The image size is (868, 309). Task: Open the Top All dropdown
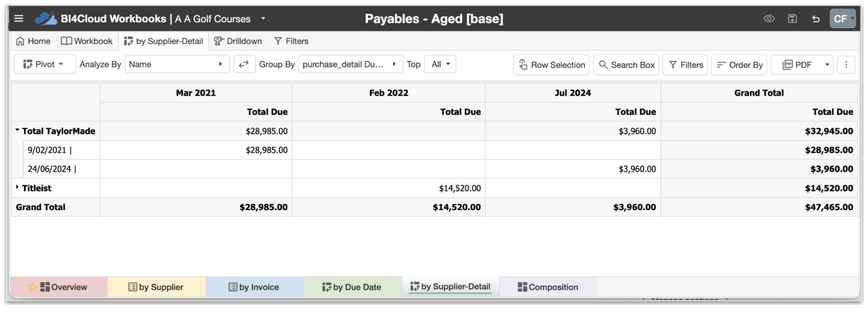coord(440,64)
